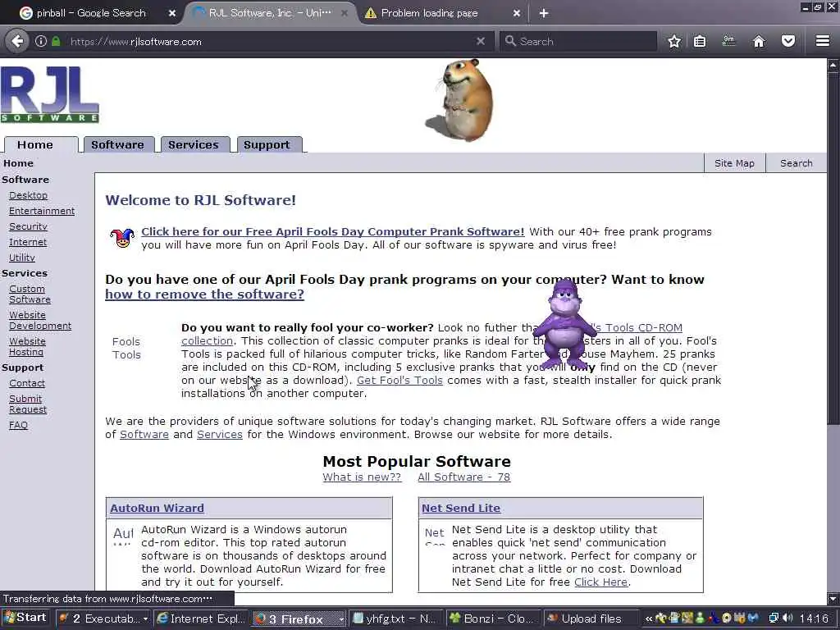Open the AutoRun Wizard heading link
The image size is (840, 630).
[157, 508]
